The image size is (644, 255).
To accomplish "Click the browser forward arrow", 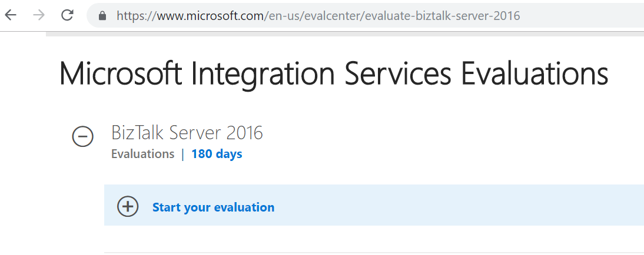I will (x=39, y=15).
